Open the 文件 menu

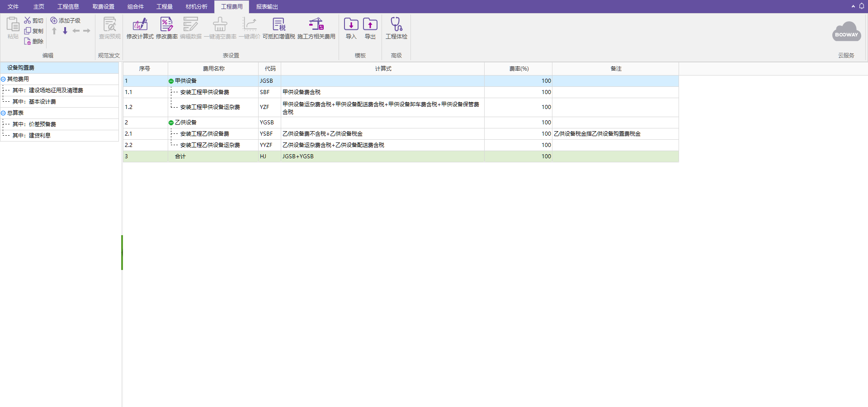pyautogui.click(x=13, y=7)
